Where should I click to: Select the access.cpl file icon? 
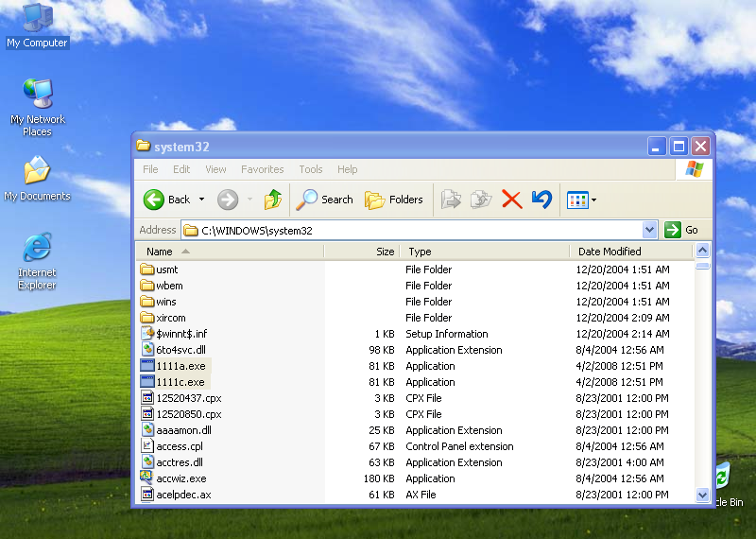pos(147,445)
